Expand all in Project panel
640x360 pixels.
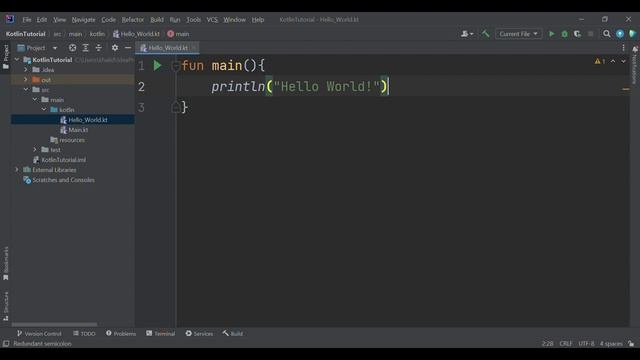85,48
